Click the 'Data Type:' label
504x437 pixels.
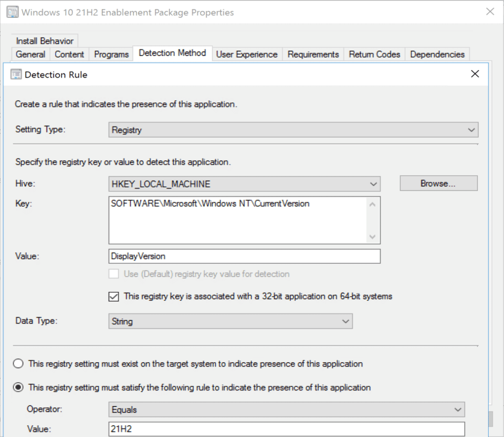[36, 321]
